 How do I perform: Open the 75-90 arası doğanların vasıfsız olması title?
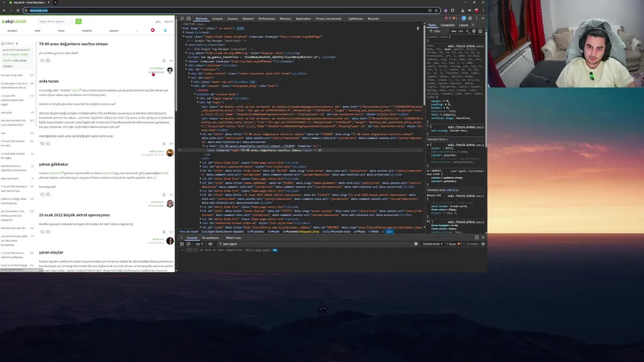(73, 44)
